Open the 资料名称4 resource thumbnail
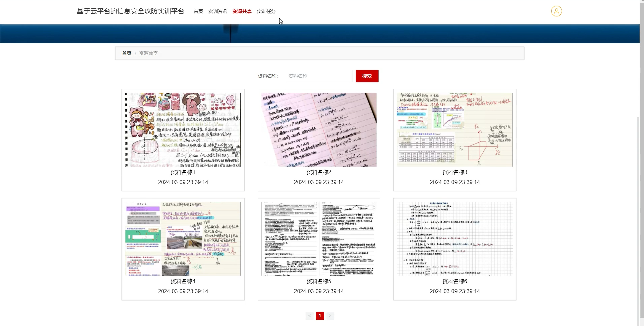Viewport: 644px width, 326px height. click(183, 238)
